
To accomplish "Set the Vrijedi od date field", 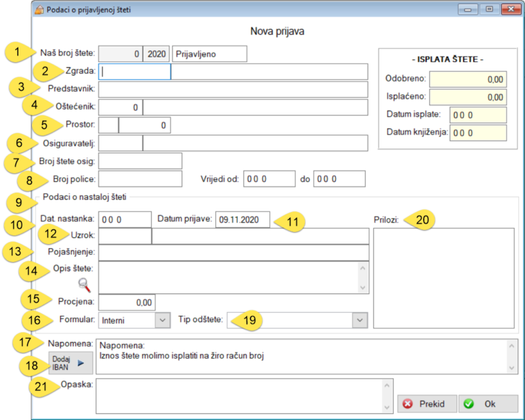I will [x=269, y=179].
